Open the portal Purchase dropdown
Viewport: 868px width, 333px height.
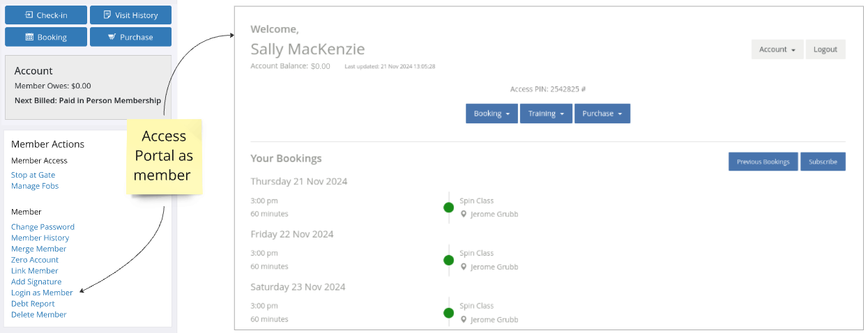(x=602, y=114)
